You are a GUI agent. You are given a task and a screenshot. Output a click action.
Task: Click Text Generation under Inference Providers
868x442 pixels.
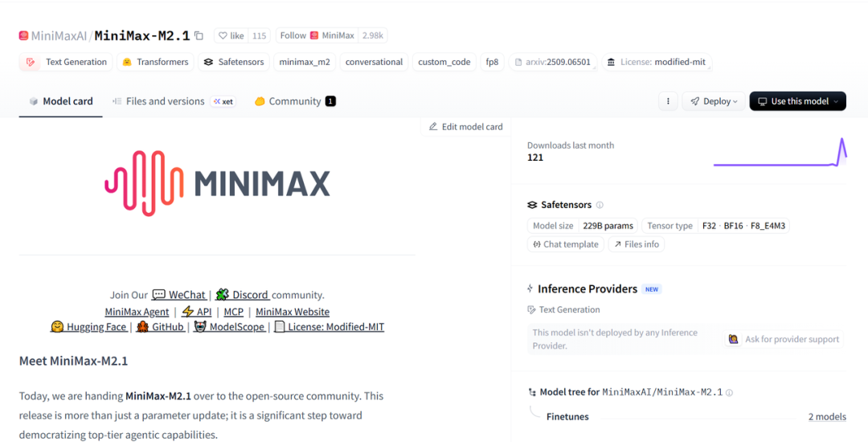[x=563, y=309]
